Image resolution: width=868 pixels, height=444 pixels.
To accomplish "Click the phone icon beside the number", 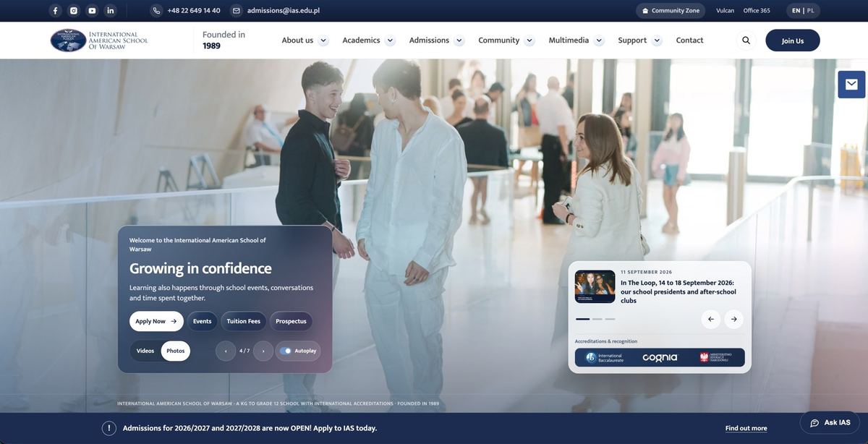I will click(156, 11).
